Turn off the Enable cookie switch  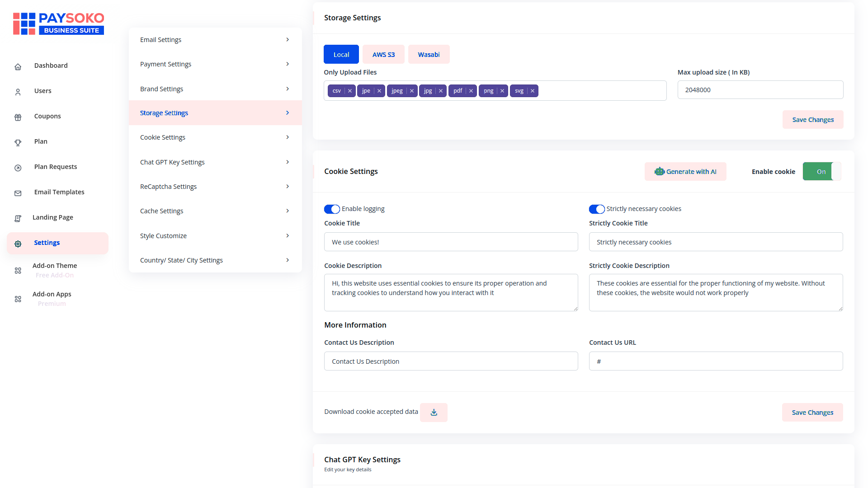pyautogui.click(x=821, y=172)
